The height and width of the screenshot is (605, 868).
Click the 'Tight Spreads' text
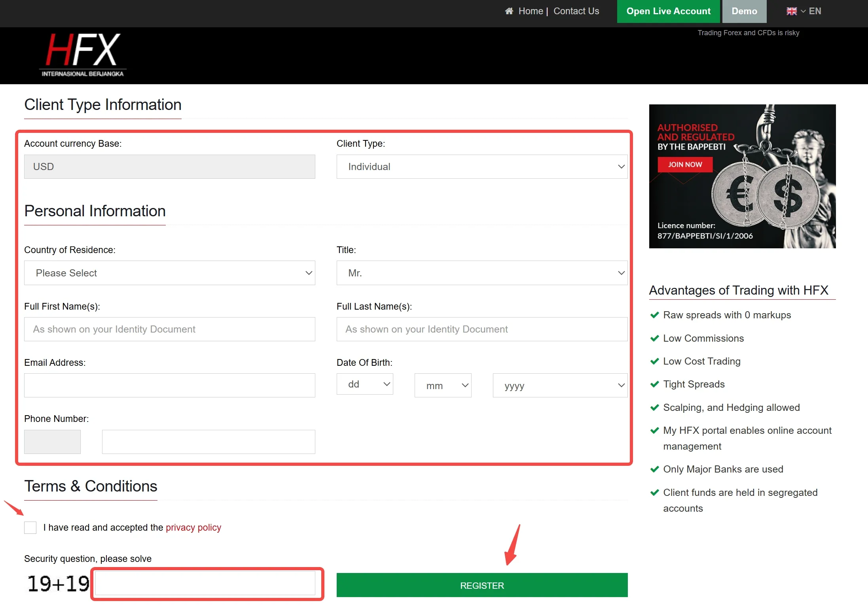694,384
